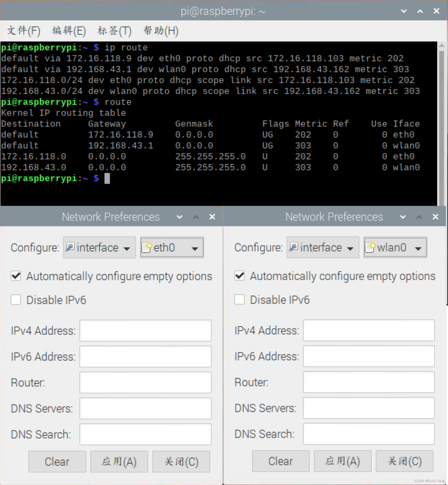This screenshot has height=485, width=448.
Task: Enable Disable IPv6 for eth0
Action: point(16,300)
